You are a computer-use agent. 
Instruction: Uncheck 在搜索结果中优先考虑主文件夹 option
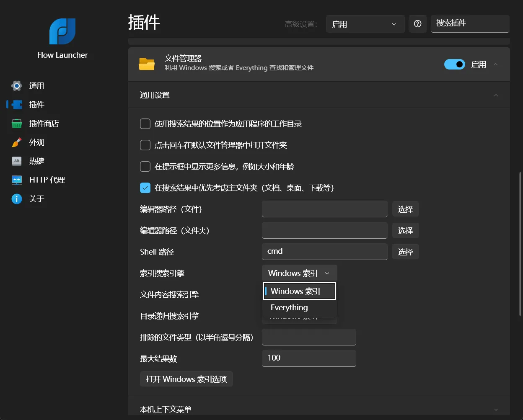(x=145, y=188)
